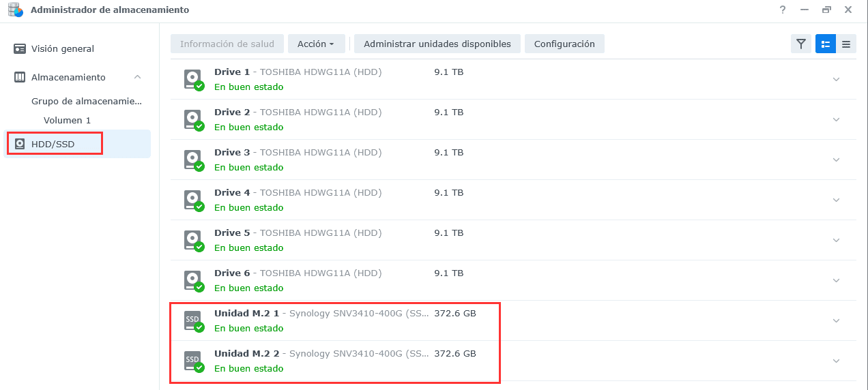Image resolution: width=868 pixels, height=390 pixels.
Task: Click the filter funnel icon
Action: click(801, 44)
